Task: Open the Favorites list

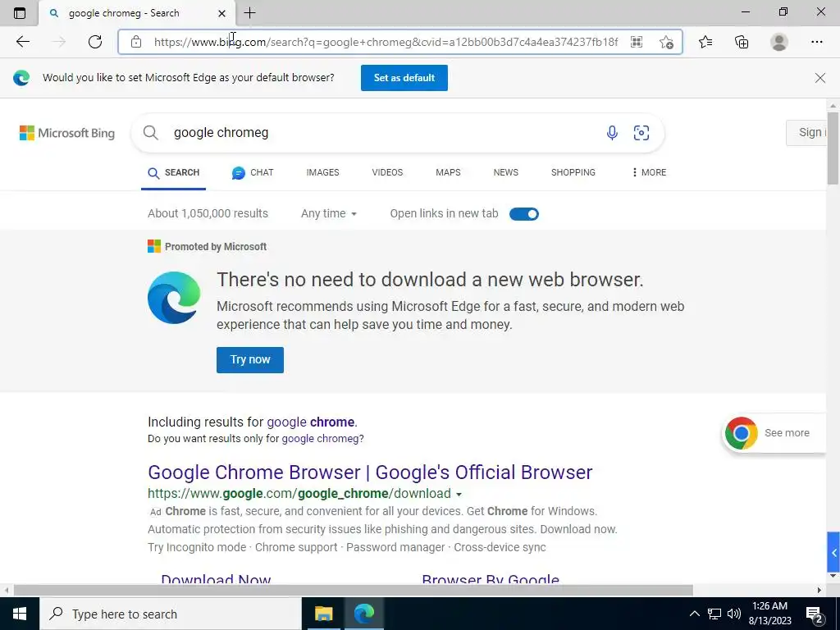Action: coord(705,42)
